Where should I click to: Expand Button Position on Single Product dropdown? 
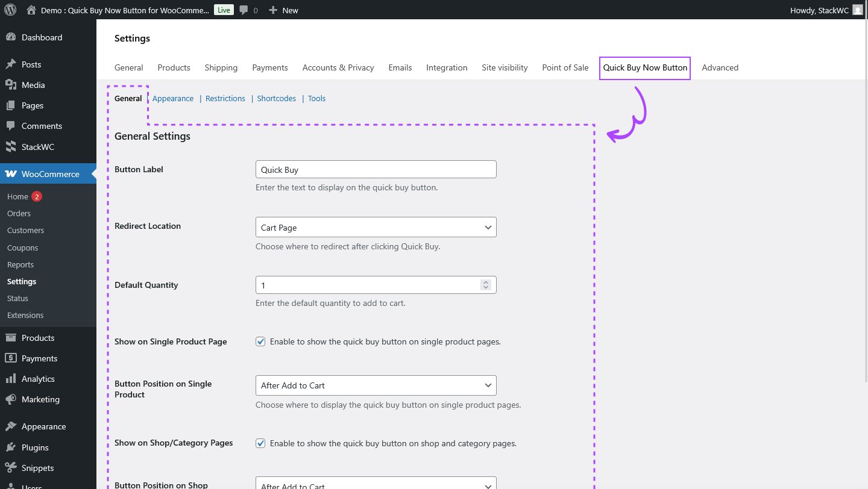tap(376, 385)
